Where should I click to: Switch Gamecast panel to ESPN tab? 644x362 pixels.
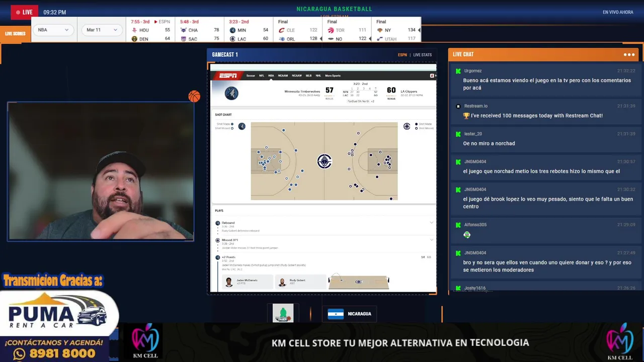402,55
